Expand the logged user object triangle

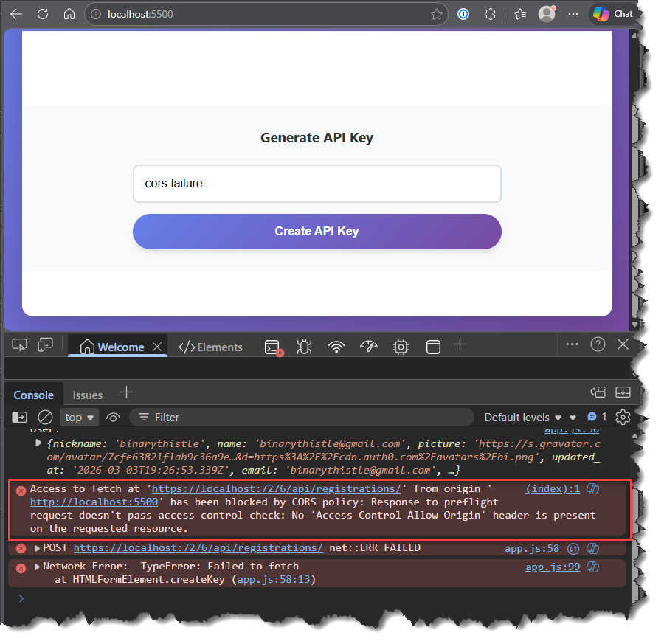(x=38, y=443)
